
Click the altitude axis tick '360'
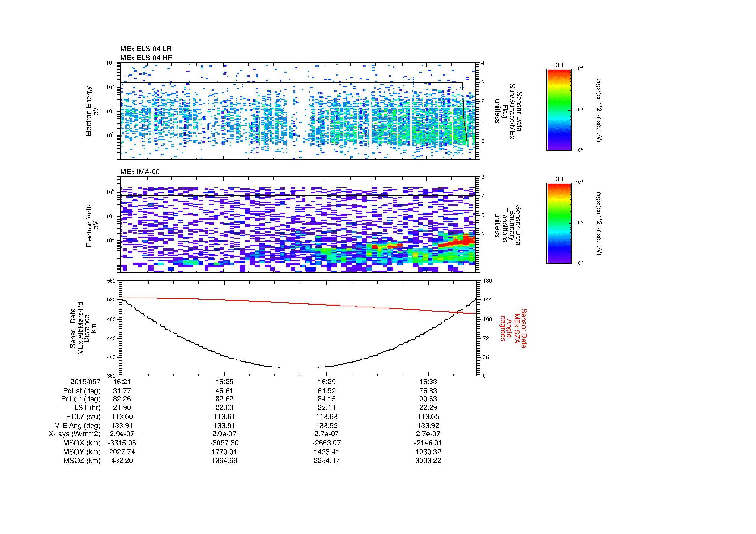[x=112, y=376]
